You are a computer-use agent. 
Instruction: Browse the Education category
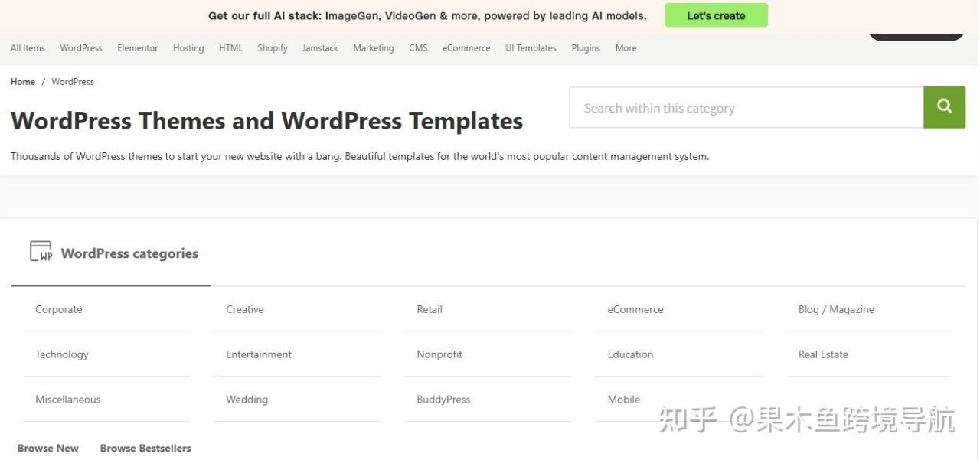[630, 354]
